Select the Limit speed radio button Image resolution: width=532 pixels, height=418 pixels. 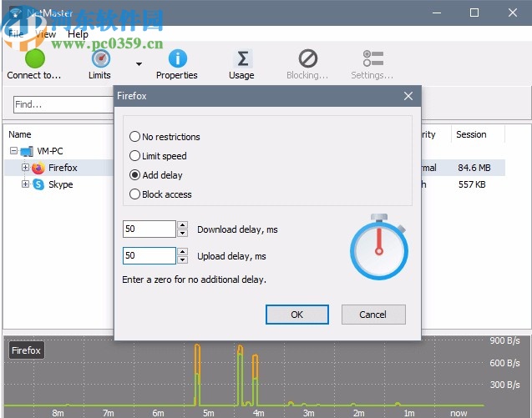pyautogui.click(x=134, y=156)
